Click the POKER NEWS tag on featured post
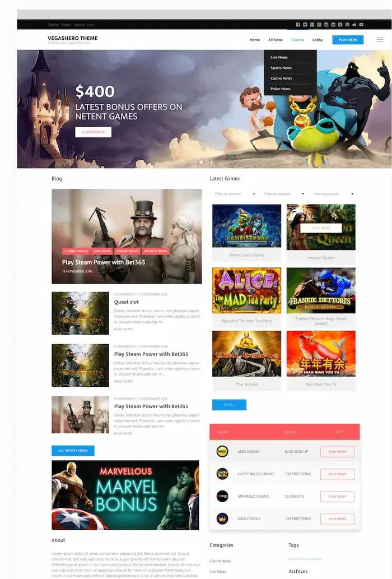The image size is (392, 579). 127,251
